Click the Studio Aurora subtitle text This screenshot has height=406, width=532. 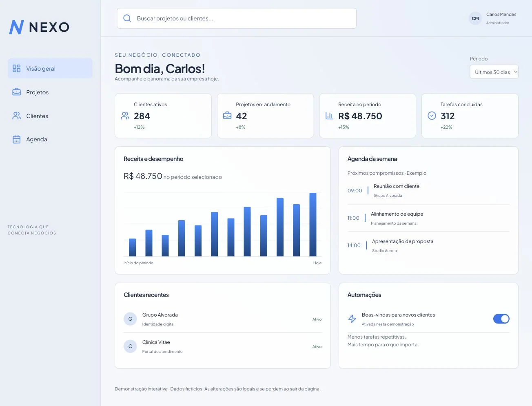[384, 251]
